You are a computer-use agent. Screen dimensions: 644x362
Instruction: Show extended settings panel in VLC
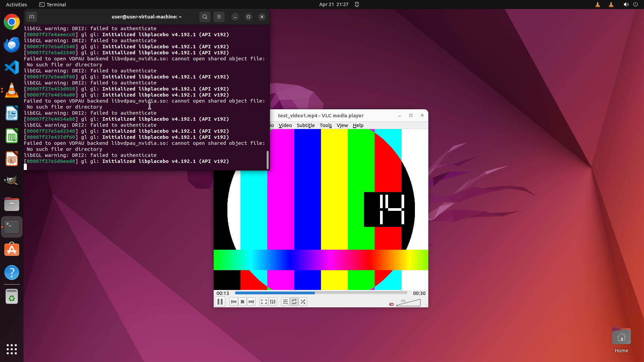click(273, 302)
